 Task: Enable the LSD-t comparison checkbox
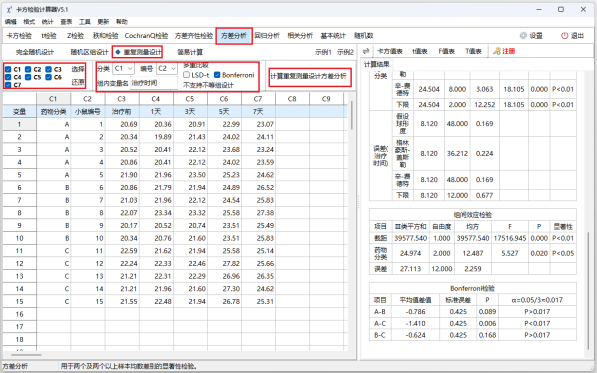187,75
